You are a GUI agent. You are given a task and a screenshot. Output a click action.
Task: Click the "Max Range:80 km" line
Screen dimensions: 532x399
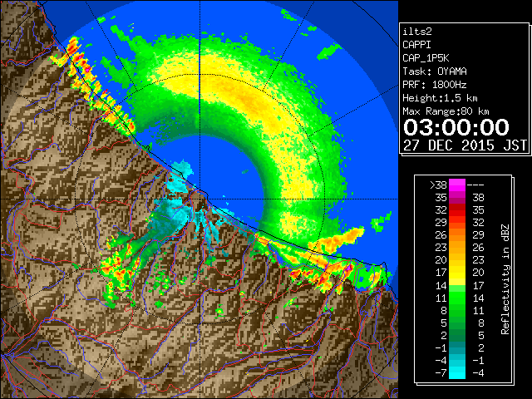(446, 111)
